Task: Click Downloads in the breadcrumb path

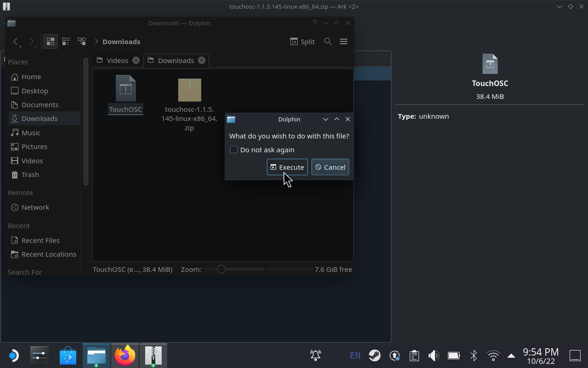Action: click(x=121, y=41)
